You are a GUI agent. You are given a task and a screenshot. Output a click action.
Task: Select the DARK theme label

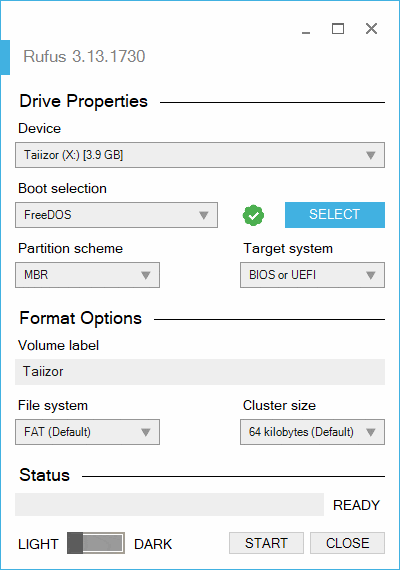(153, 544)
